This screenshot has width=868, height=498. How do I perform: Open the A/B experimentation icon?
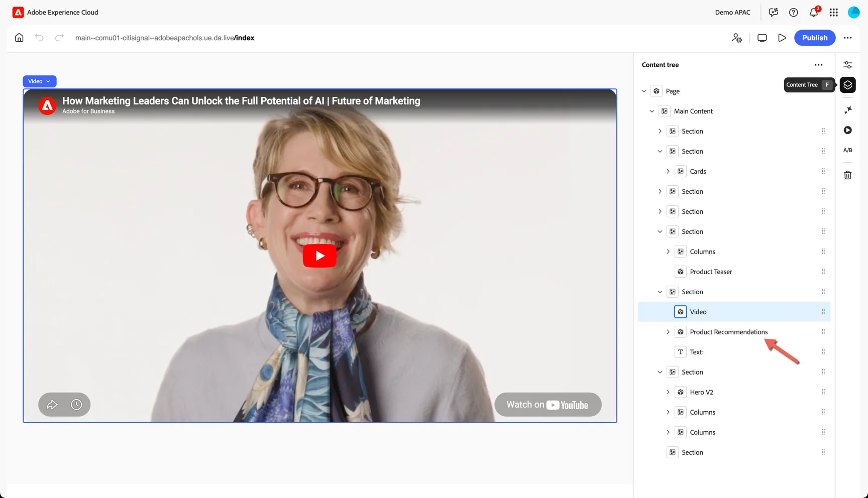click(848, 150)
